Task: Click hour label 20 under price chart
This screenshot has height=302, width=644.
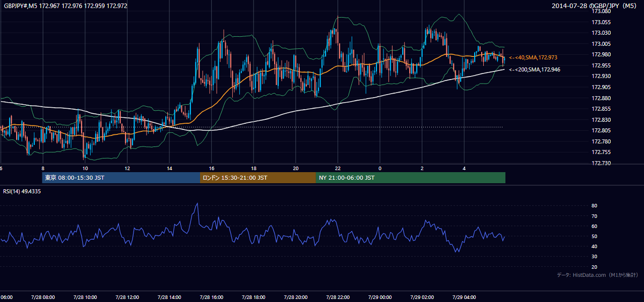Action: click(296, 169)
